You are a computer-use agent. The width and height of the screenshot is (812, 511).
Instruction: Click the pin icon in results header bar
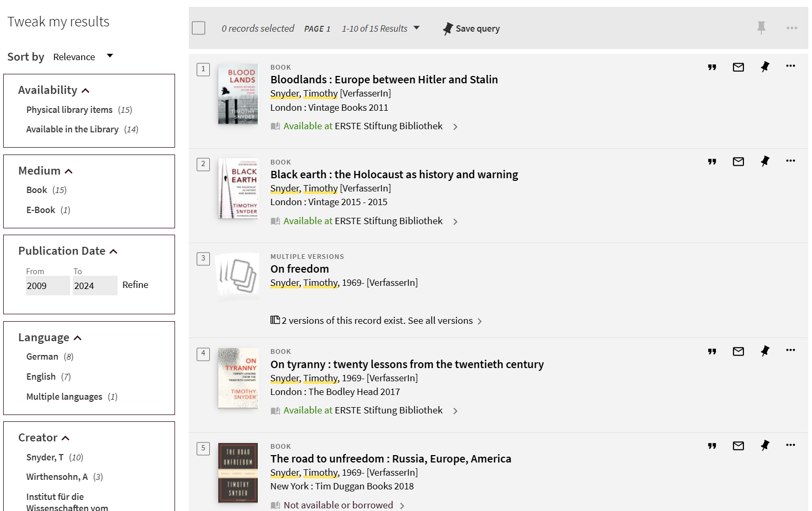pos(761,27)
